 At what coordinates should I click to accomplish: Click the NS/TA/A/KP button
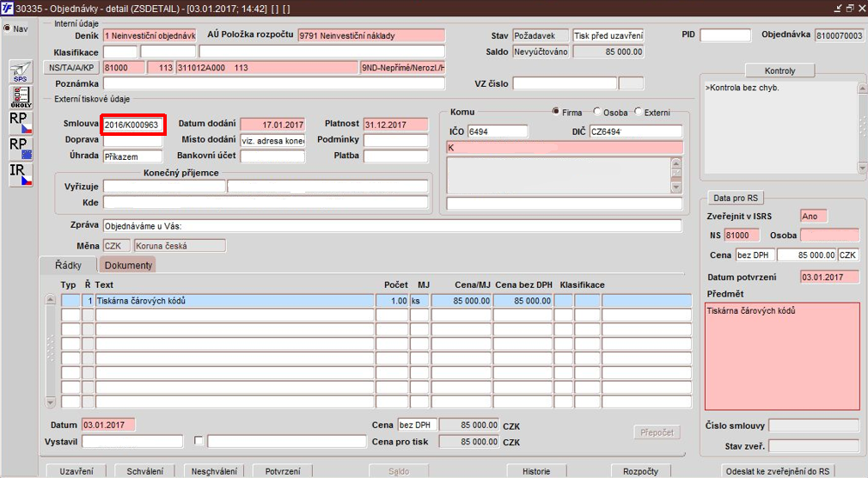[x=71, y=68]
